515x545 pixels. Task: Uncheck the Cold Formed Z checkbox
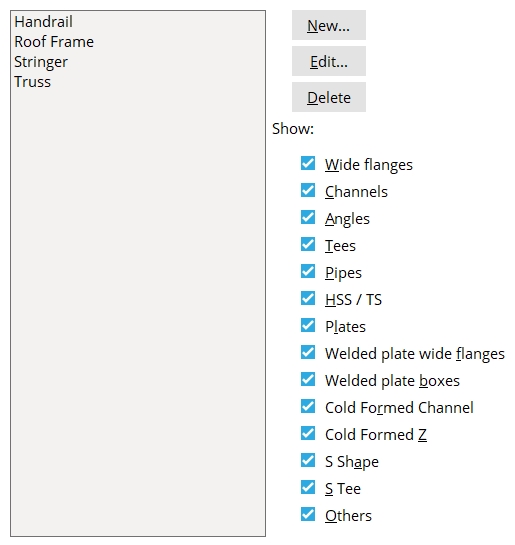click(308, 433)
